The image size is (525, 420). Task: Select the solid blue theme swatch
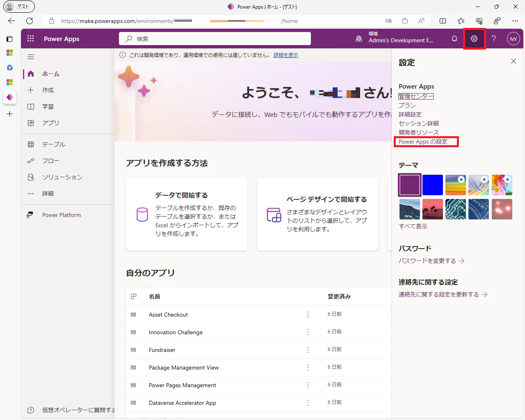click(433, 185)
